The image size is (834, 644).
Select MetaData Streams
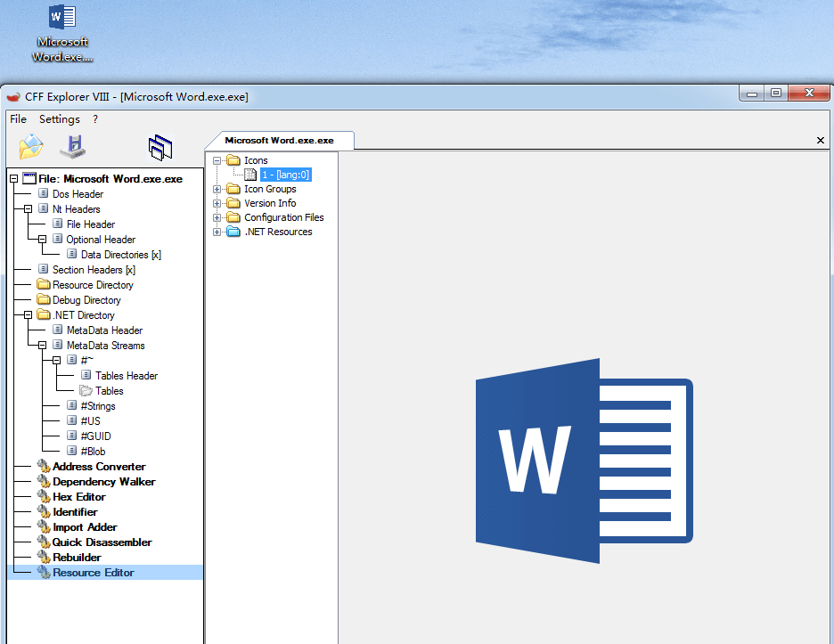[105, 346]
